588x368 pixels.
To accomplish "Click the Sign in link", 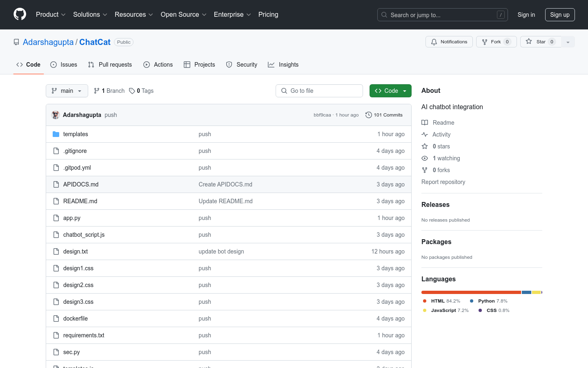I will tap(526, 14).
